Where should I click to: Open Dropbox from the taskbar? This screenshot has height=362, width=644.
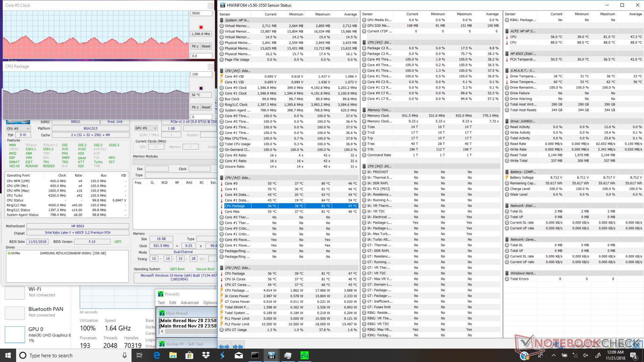coord(206,355)
